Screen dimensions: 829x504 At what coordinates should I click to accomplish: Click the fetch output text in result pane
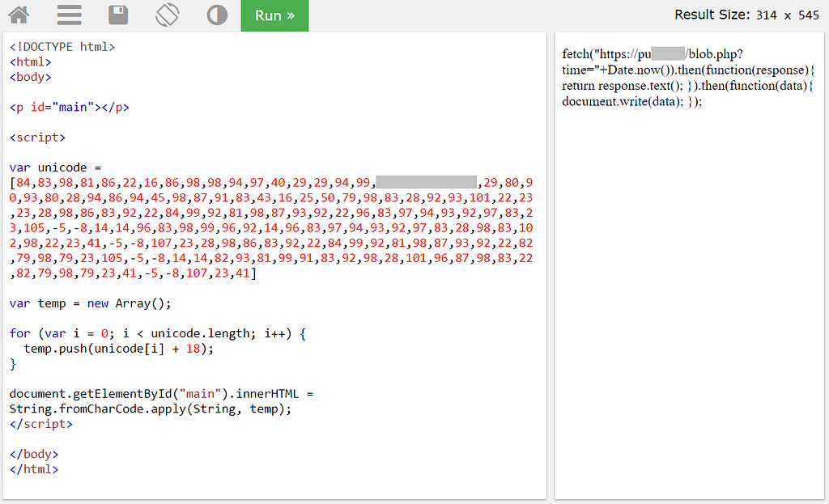pyautogui.click(x=688, y=78)
